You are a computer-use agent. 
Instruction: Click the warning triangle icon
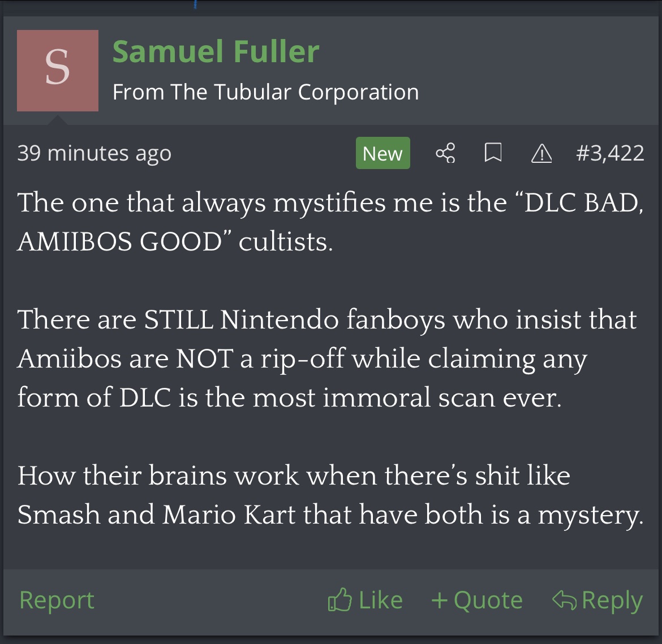click(x=541, y=153)
